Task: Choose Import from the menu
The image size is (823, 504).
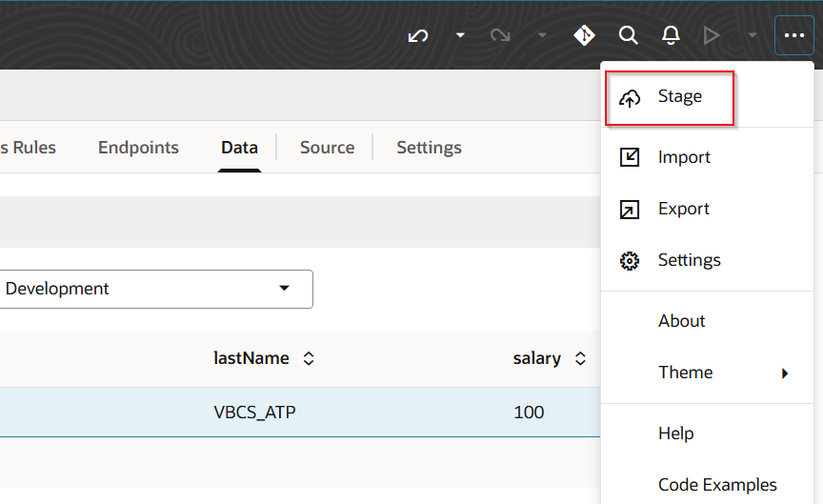Action: [x=683, y=157]
